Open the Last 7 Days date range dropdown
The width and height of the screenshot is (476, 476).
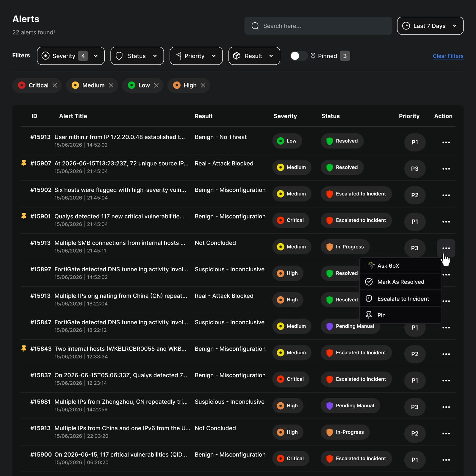(430, 26)
